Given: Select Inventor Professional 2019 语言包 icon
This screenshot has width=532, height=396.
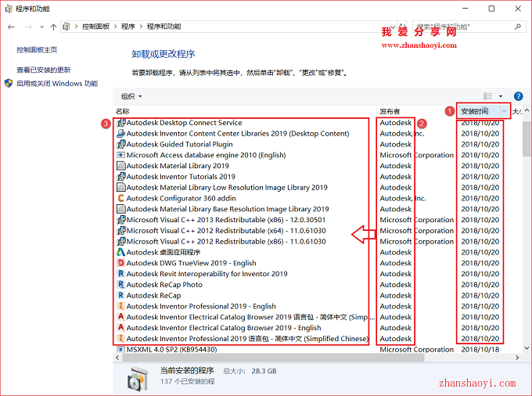Looking at the screenshot, I should [x=120, y=339].
